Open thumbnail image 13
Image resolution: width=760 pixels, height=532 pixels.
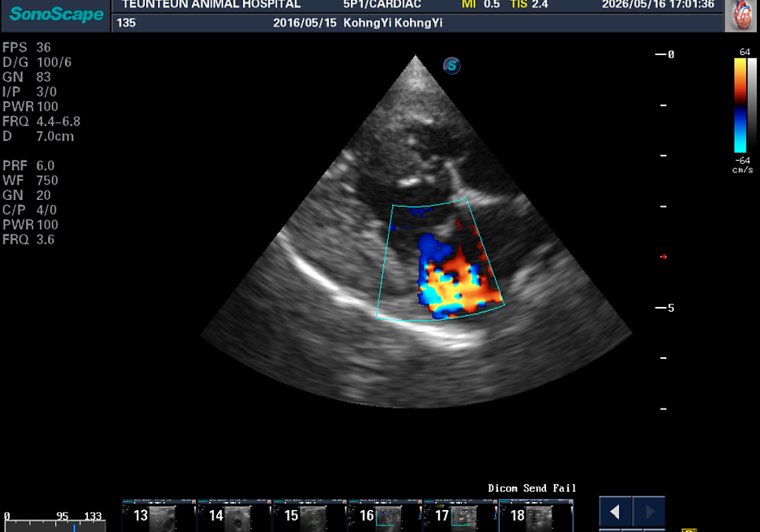coord(159,515)
